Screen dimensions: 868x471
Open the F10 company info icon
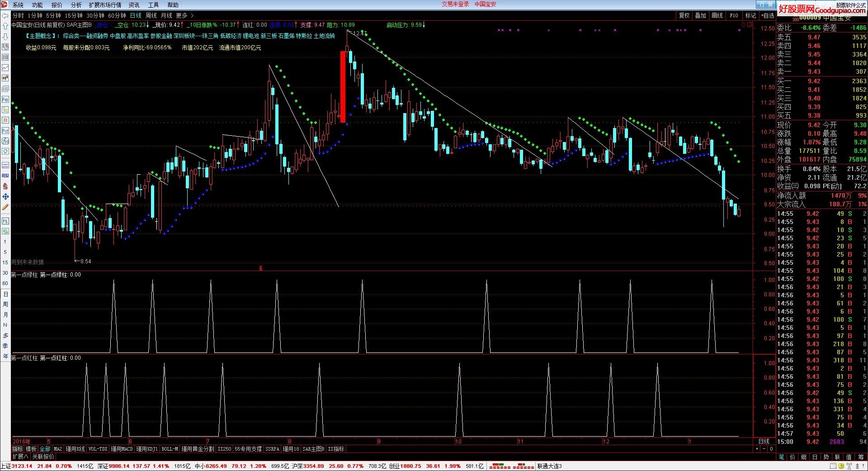coord(5,99)
